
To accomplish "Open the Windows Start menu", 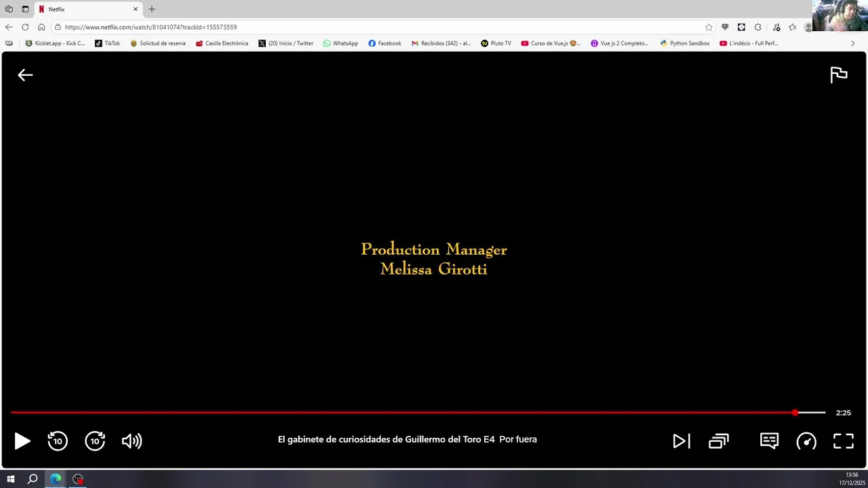I will click(x=10, y=479).
